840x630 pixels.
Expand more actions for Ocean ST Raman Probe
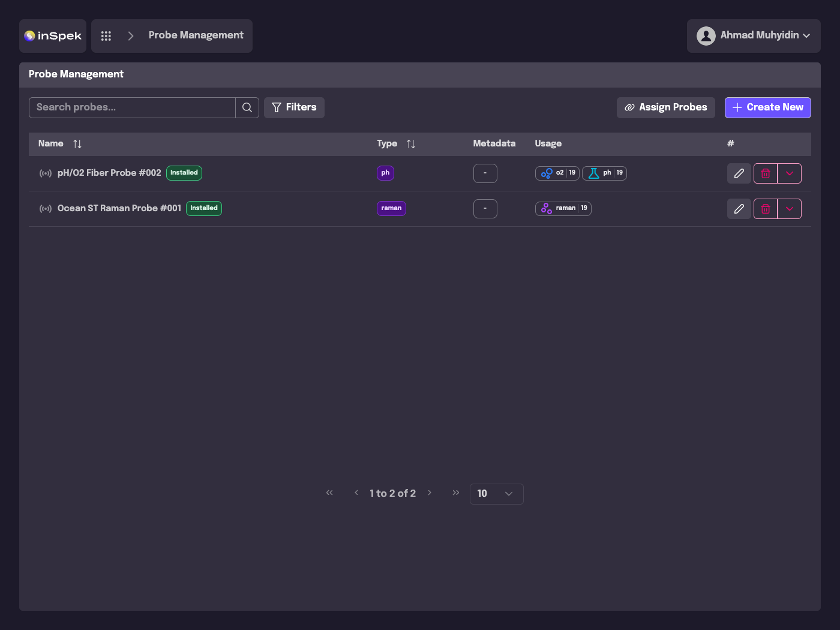(790, 209)
